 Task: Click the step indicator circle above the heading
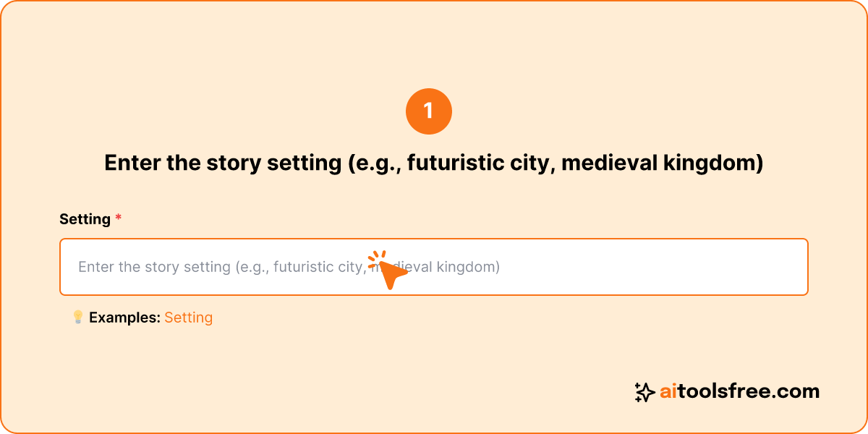430,111
